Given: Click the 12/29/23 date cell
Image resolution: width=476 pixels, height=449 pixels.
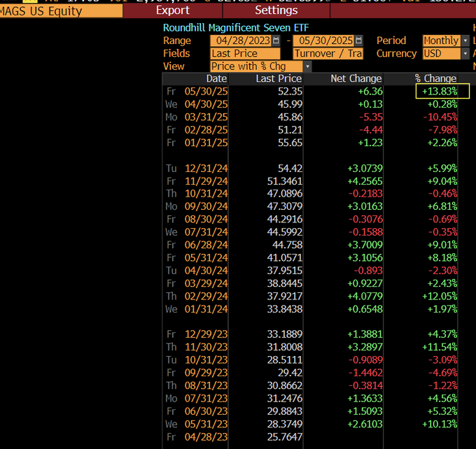Looking at the screenshot, I should pyautogui.click(x=206, y=334).
